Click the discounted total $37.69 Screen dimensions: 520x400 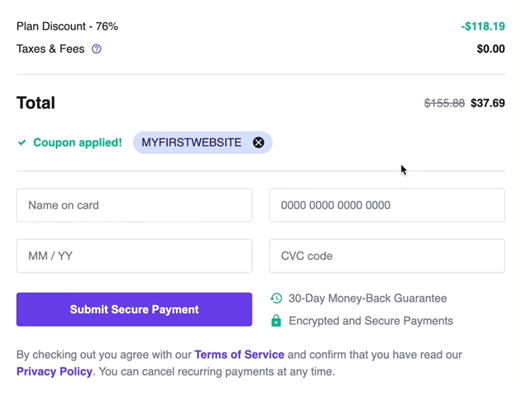[x=488, y=103]
